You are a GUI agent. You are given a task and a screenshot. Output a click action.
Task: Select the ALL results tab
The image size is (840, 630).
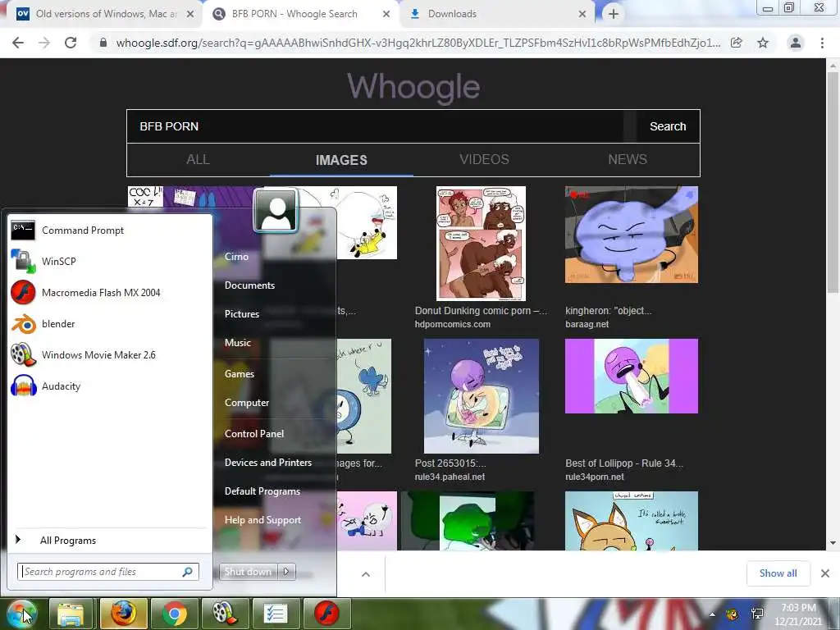pyautogui.click(x=199, y=160)
